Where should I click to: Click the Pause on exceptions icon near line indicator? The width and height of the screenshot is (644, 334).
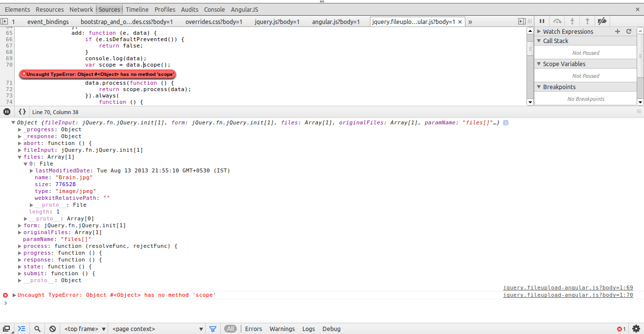6,112
